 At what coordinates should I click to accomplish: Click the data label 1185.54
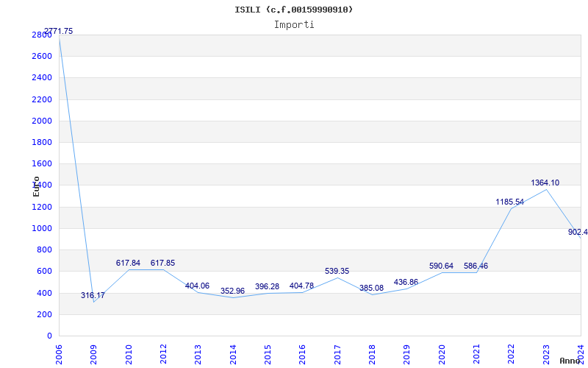509,202
